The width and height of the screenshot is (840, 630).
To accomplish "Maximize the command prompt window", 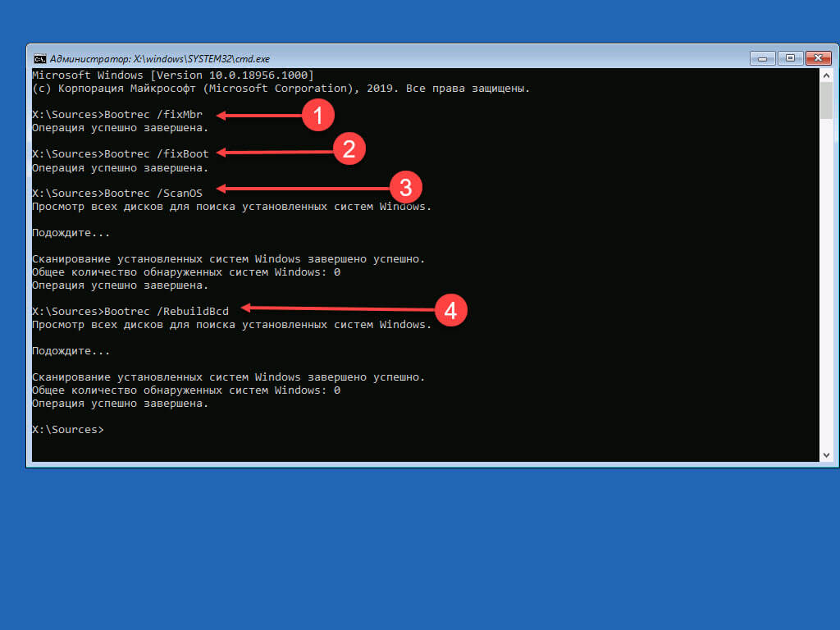I will click(790, 58).
